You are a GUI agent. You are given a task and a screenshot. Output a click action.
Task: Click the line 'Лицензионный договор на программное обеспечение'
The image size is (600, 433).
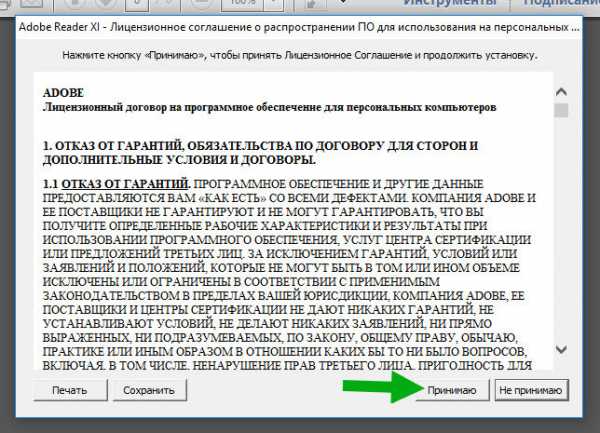click(x=269, y=107)
